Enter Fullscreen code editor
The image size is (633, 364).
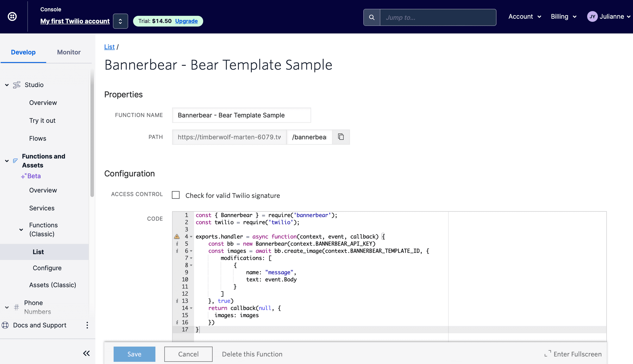click(x=573, y=354)
